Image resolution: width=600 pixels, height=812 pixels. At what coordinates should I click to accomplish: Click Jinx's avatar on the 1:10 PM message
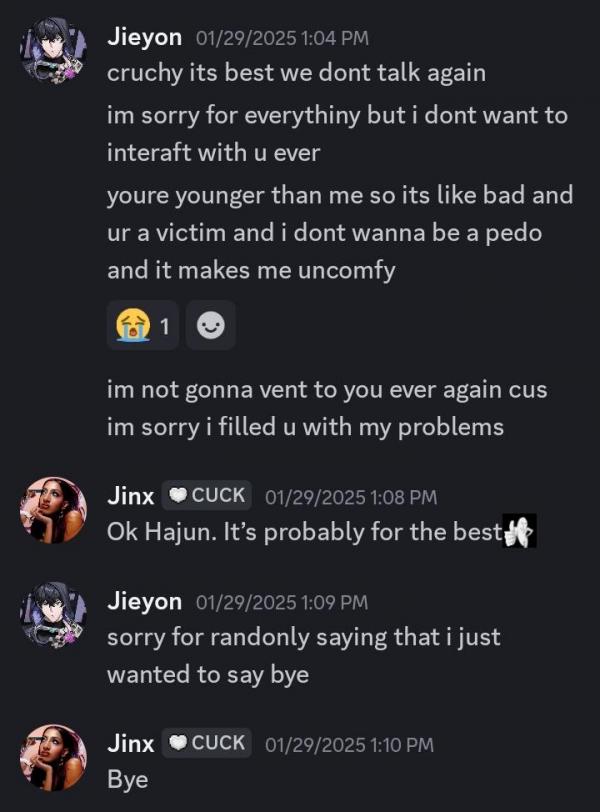coord(53,758)
